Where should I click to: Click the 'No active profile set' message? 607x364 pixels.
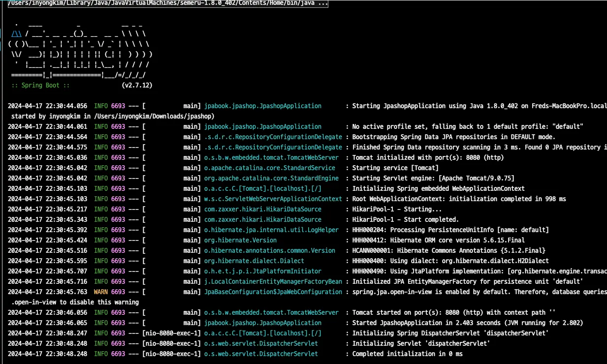[x=389, y=126]
